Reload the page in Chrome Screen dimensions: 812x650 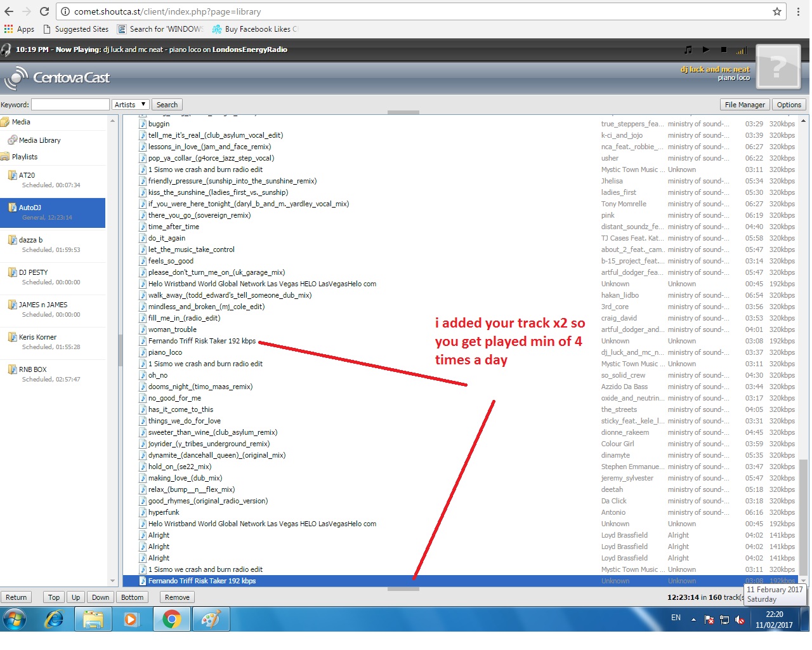[x=44, y=11]
